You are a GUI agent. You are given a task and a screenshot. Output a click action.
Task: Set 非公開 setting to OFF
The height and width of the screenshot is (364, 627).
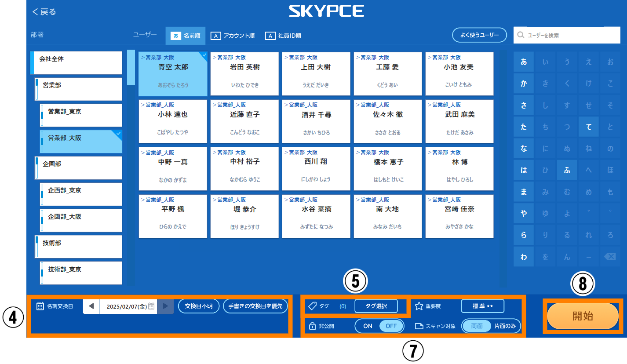(391, 326)
